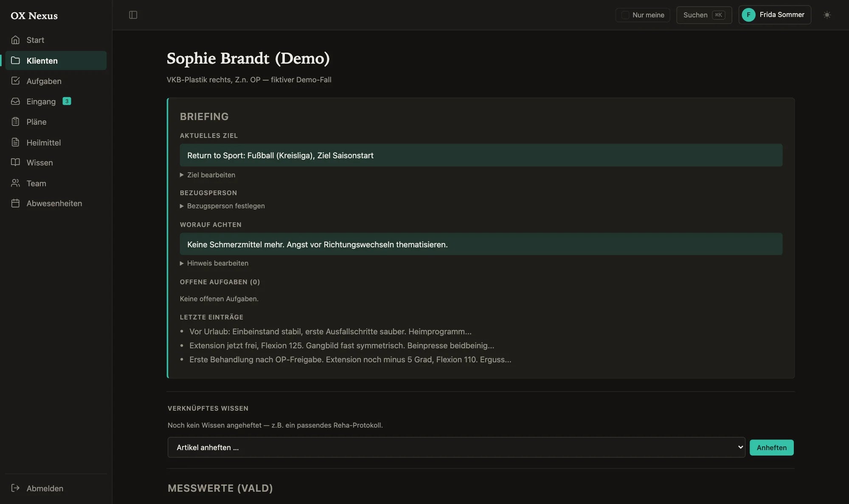The image size is (849, 504).
Task: Open the Artikel anheften dropdown
Action: tap(456, 448)
